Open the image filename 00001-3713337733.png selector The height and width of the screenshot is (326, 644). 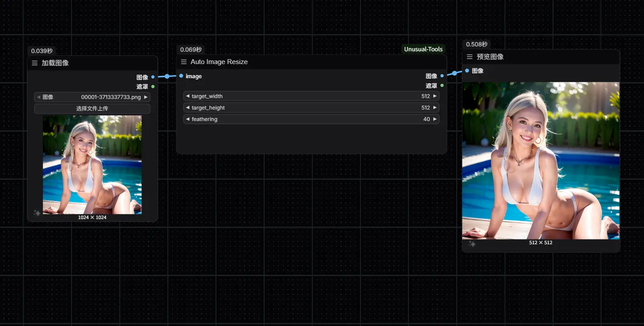tap(110, 97)
